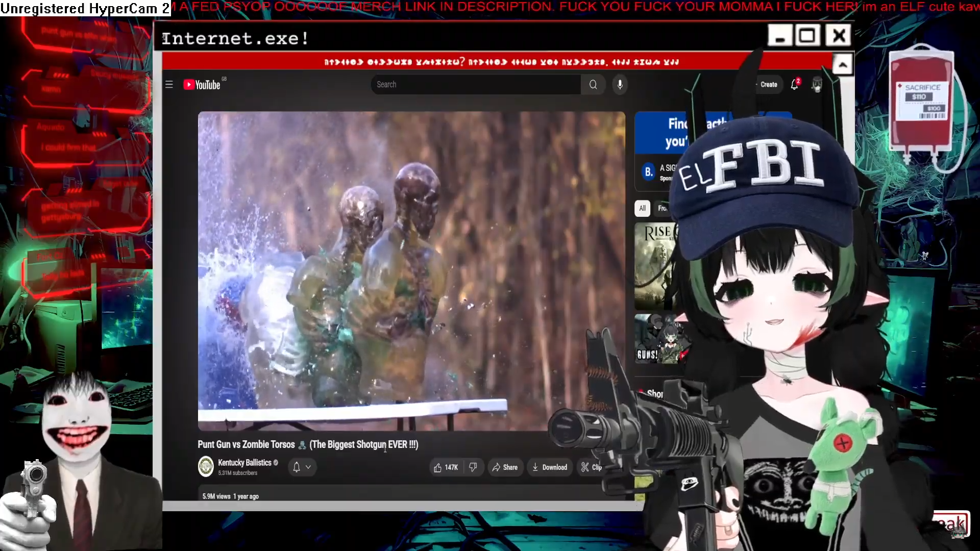The image size is (980, 551).
Task: Activate voice search microphone icon
Action: point(620,85)
